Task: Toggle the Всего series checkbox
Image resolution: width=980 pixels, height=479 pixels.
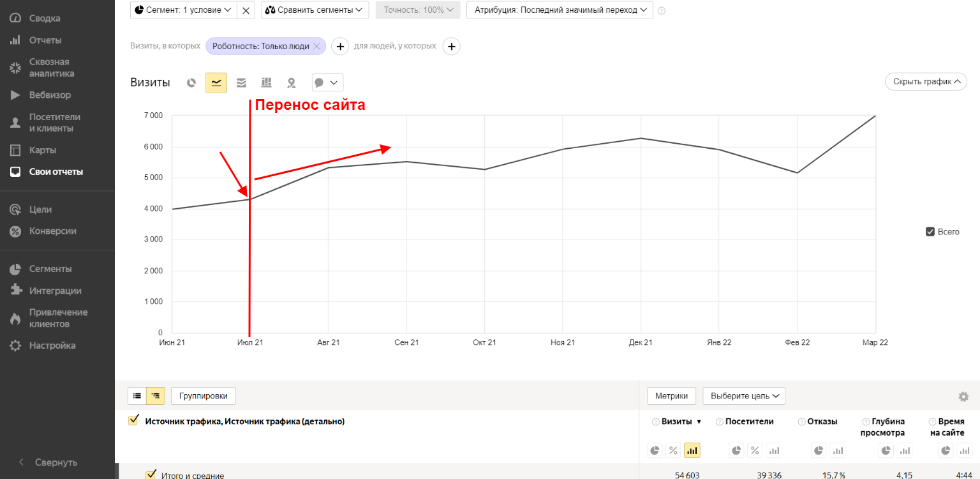Action: [x=930, y=232]
